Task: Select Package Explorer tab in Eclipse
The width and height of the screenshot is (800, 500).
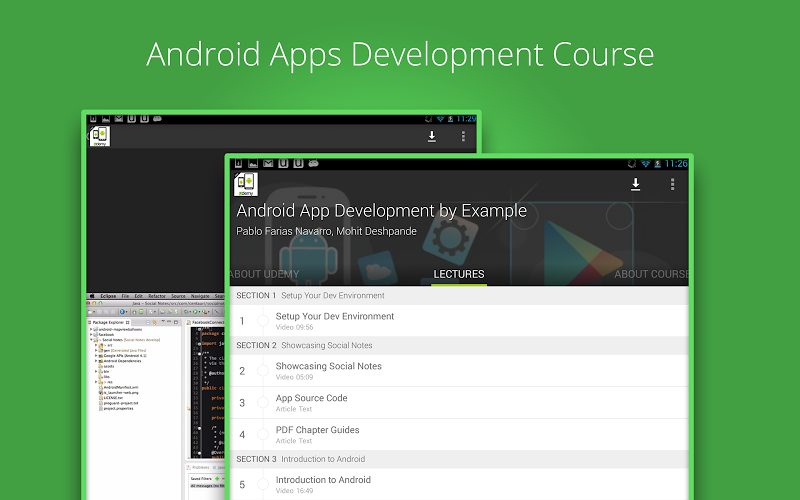Action: coord(108,322)
